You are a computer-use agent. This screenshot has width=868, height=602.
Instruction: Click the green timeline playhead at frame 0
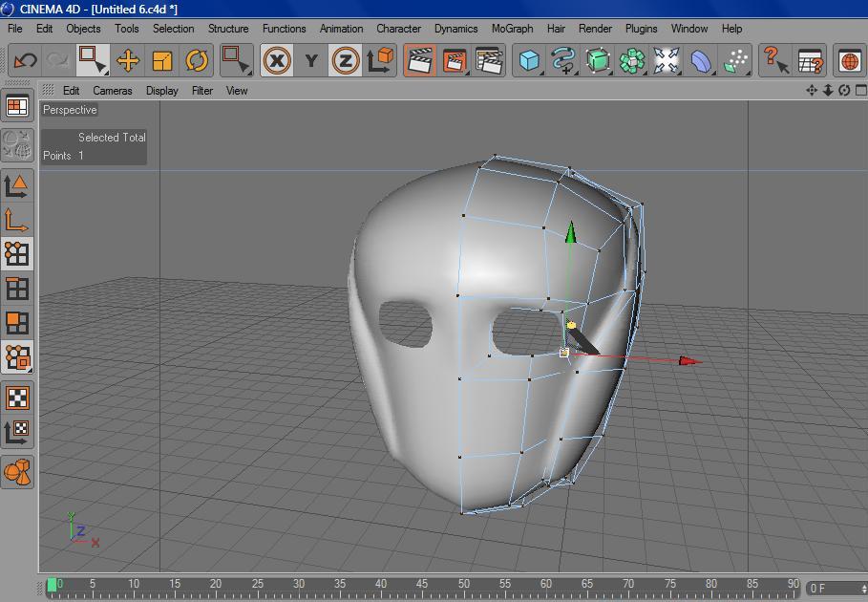point(52,585)
